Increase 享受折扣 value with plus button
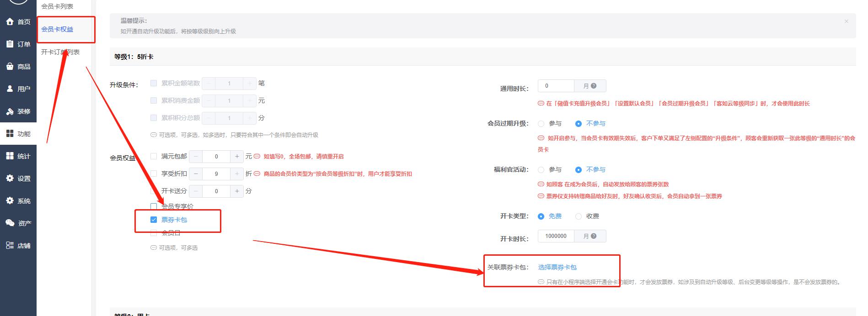 (237, 174)
